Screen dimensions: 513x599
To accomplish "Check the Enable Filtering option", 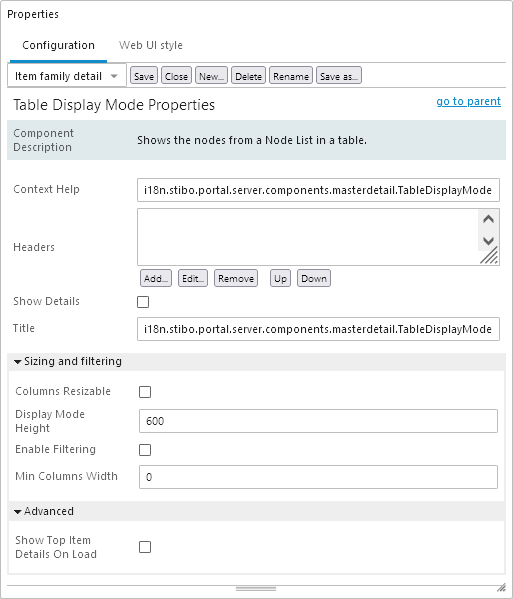I will click(x=145, y=450).
